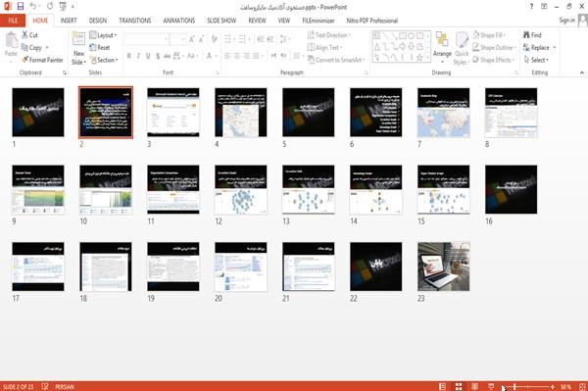Viewport: 588px width, 391px height.
Task: Click the Help question mark icon
Action: click(x=531, y=7)
